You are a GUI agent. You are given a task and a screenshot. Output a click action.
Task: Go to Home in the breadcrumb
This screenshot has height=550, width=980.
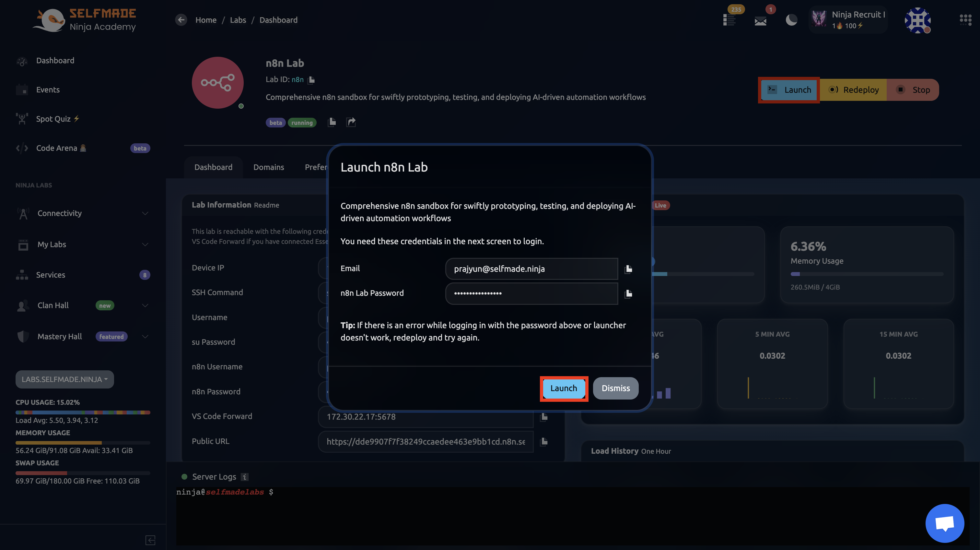click(x=206, y=20)
